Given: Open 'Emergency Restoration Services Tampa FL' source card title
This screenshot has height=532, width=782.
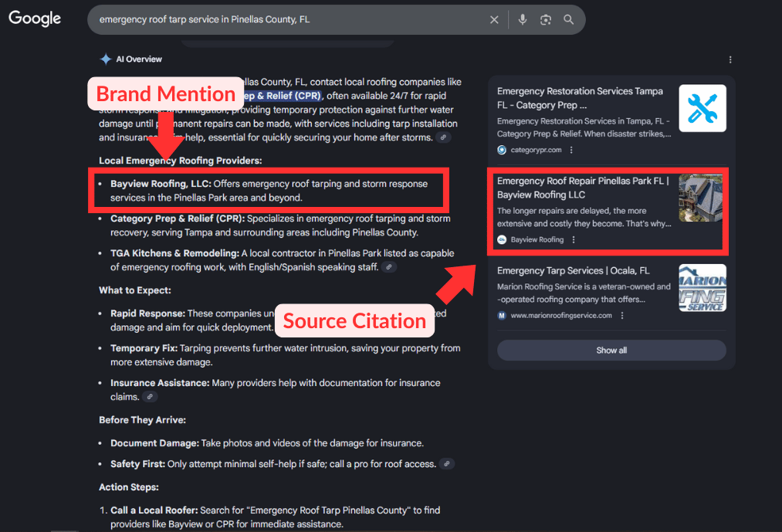Looking at the screenshot, I should (x=580, y=98).
